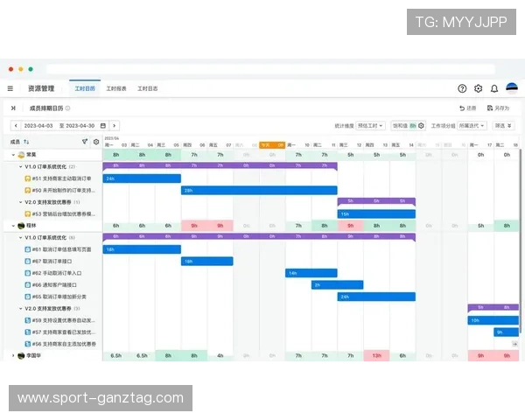Click the task icon of #67
This screenshot has height=420, width=525.
28,262
